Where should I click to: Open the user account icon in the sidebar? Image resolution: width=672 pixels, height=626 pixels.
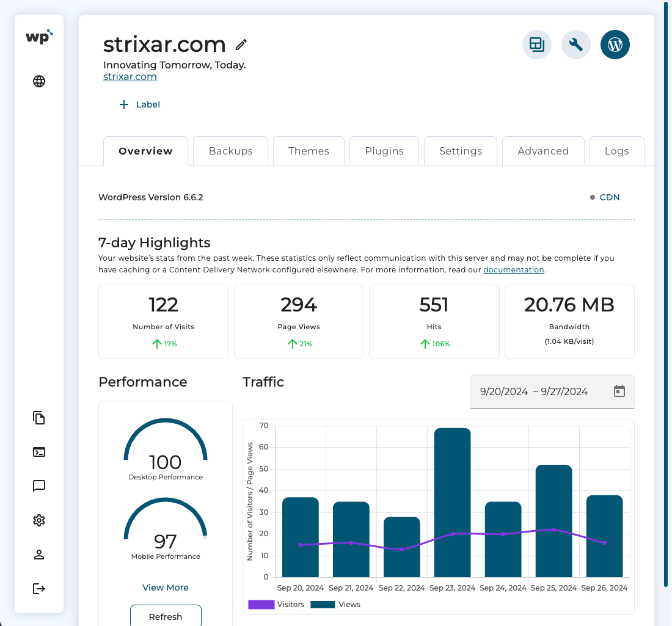point(39,555)
